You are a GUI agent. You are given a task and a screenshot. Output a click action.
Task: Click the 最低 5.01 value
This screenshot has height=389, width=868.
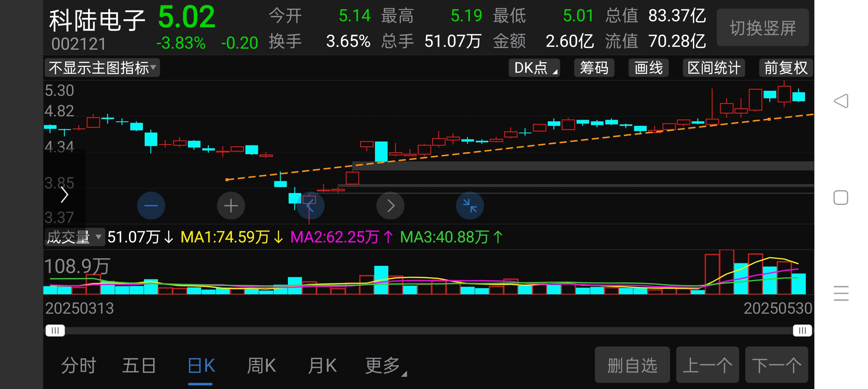pos(578,16)
